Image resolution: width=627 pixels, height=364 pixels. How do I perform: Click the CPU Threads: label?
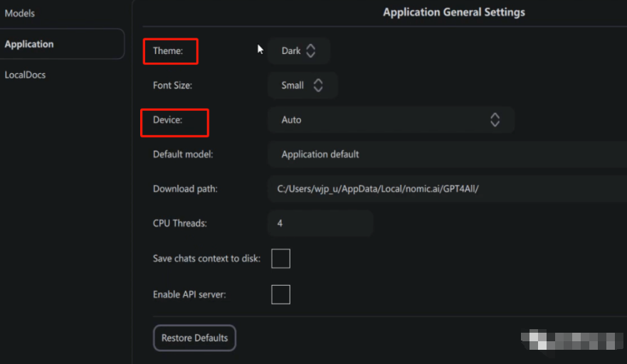coord(180,223)
